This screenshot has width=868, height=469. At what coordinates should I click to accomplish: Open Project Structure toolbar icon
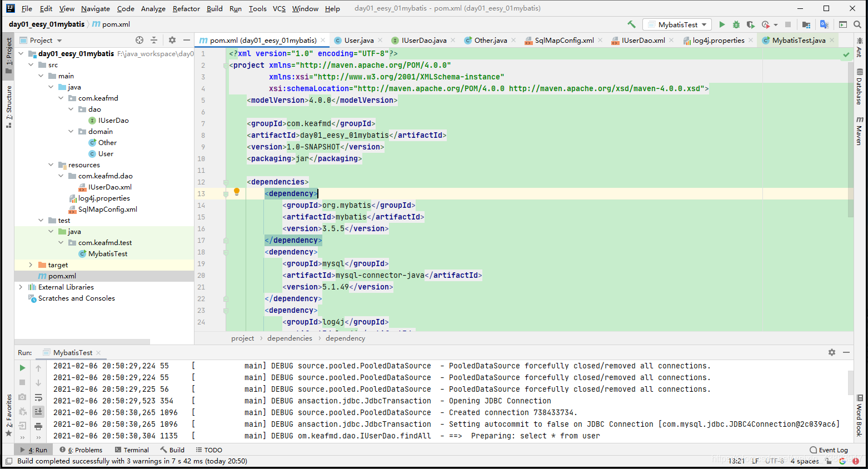pyautogui.click(x=806, y=24)
